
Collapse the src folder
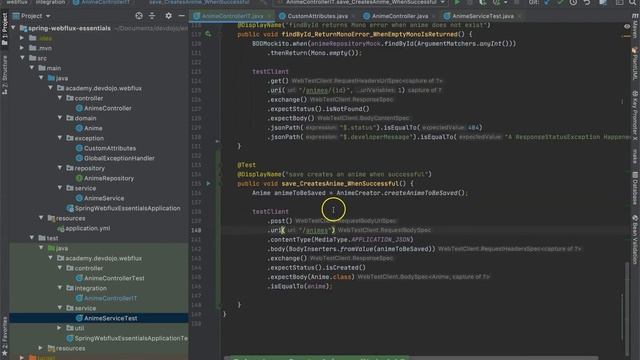pos(23,58)
